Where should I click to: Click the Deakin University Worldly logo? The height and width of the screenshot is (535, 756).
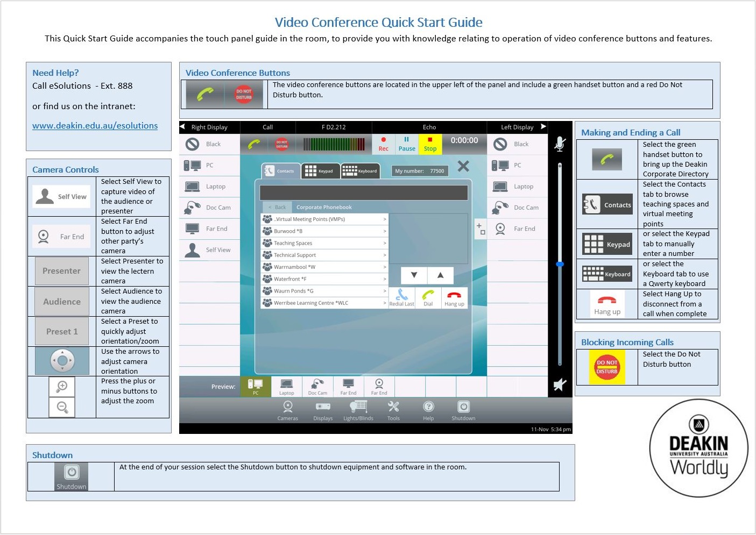698,448
